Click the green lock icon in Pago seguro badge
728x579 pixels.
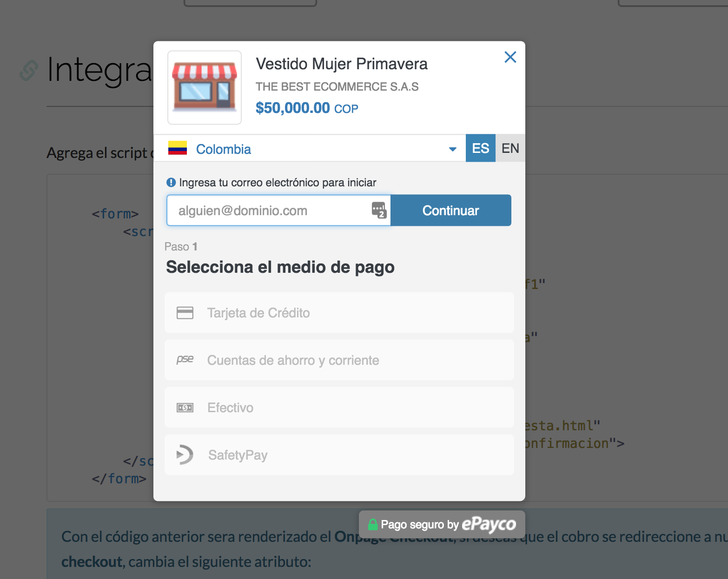[x=373, y=524]
